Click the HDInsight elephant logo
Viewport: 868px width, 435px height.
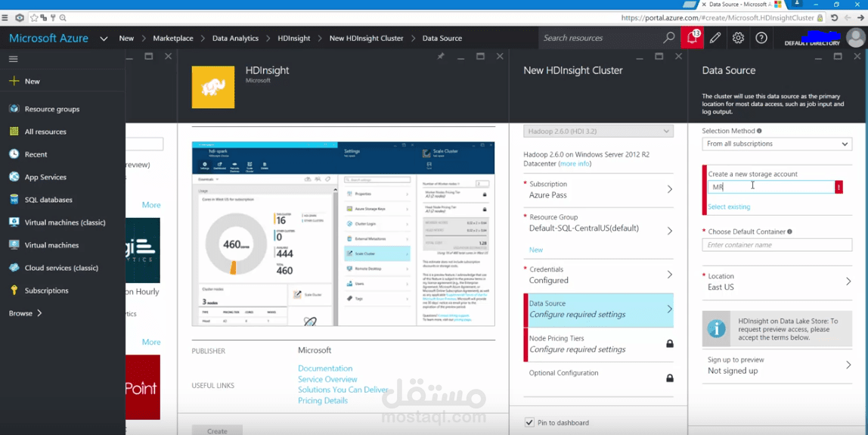point(213,87)
